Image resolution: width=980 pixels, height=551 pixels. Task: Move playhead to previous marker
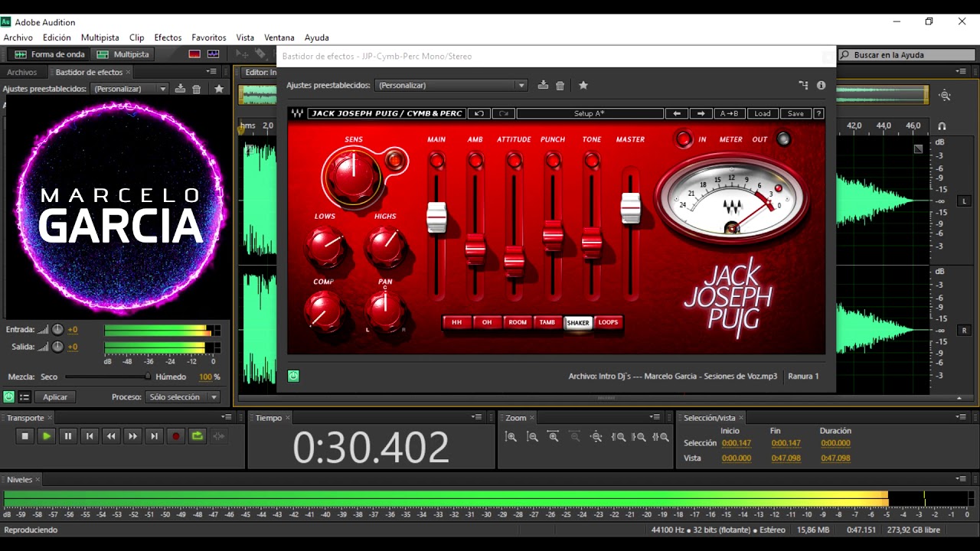pos(90,436)
